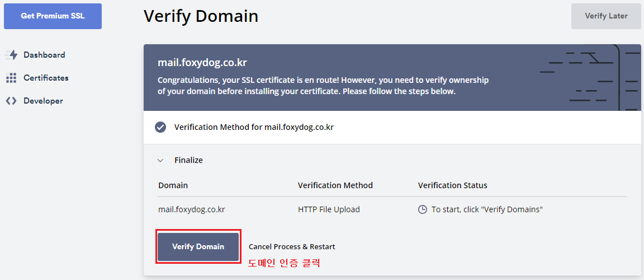
Task: Click the Verification Status column header
Action: pyautogui.click(x=453, y=185)
